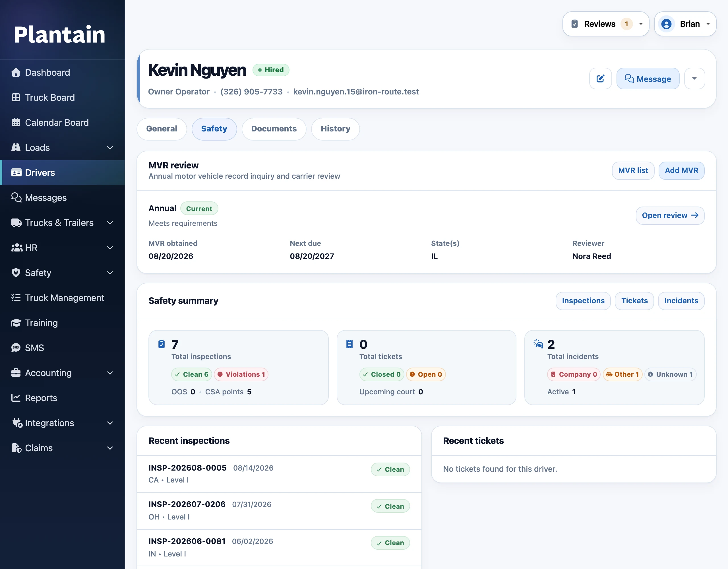Select the Safety tab

tap(214, 129)
